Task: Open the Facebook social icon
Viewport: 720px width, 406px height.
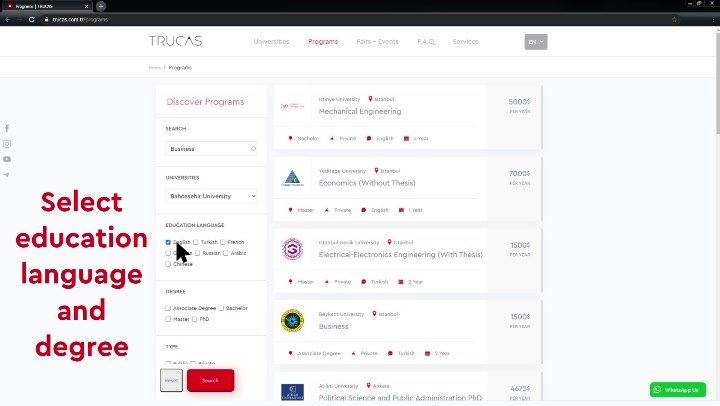Action: pos(7,128)
